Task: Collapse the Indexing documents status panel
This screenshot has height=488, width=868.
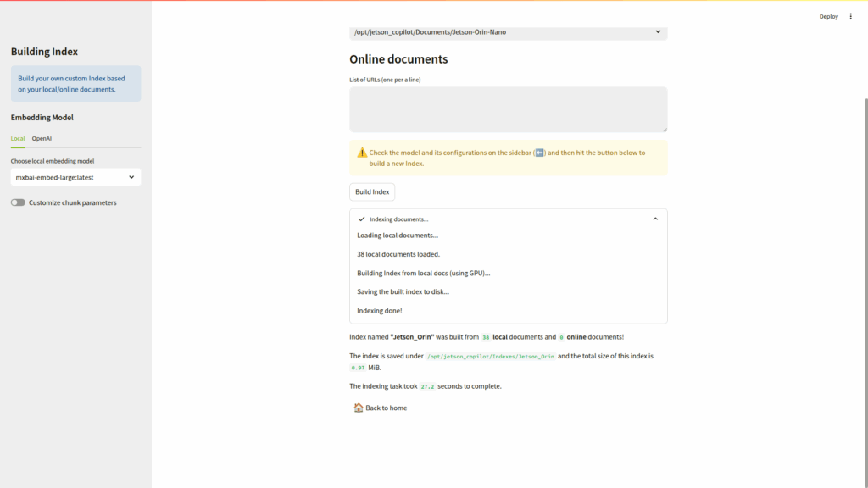Action: pyautogui.click(x=655, y=219)
